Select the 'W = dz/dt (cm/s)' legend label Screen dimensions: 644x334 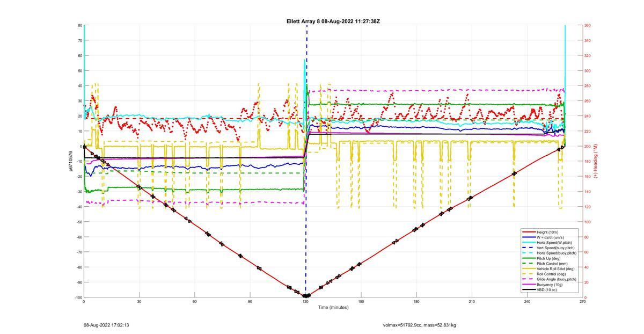coord(551,237)
